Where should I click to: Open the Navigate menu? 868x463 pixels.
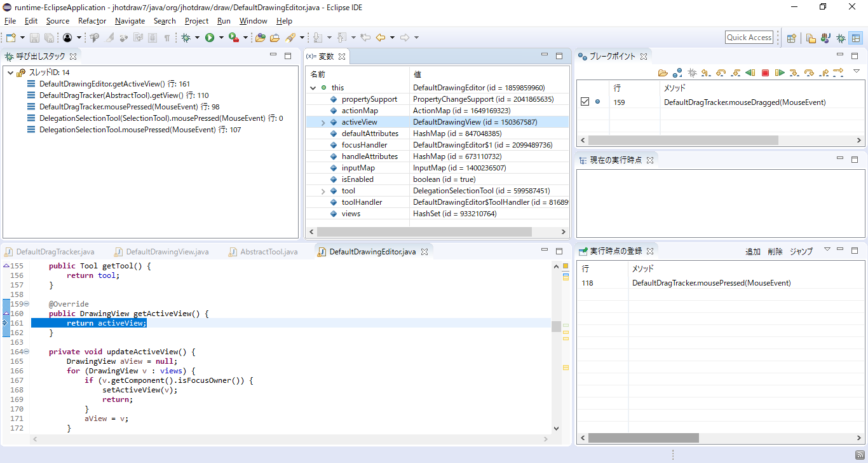point(130,21)
